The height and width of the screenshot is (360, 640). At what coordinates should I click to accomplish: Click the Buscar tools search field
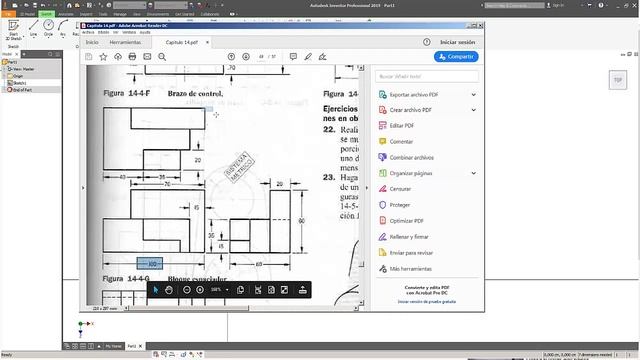tap(427, 76)
